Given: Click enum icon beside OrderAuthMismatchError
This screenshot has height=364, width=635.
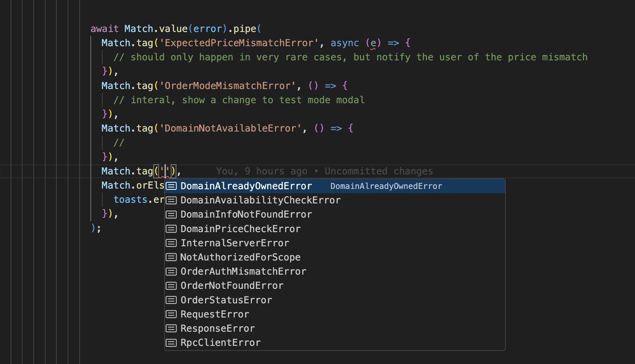Looking at the screenshot, I should click(x=171, y=271).
